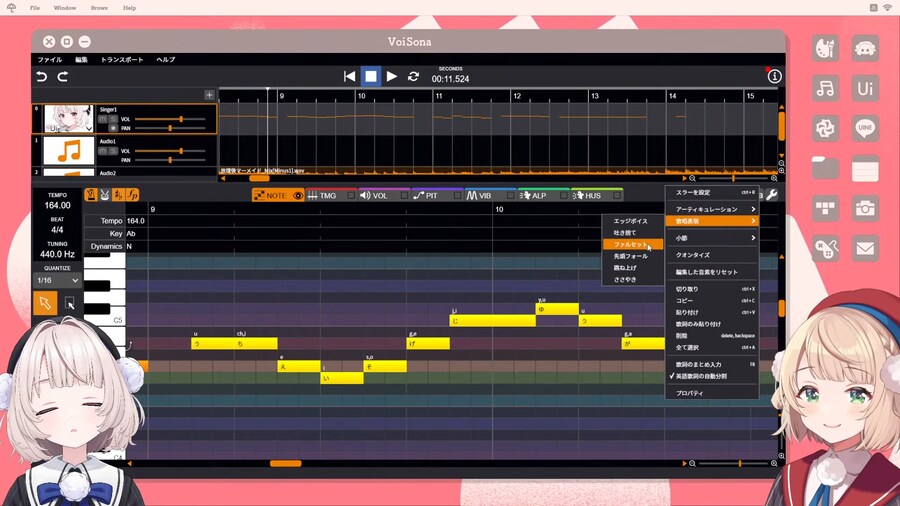
Task: Enable the ALP checkbox
Action: tap(563, 196)
